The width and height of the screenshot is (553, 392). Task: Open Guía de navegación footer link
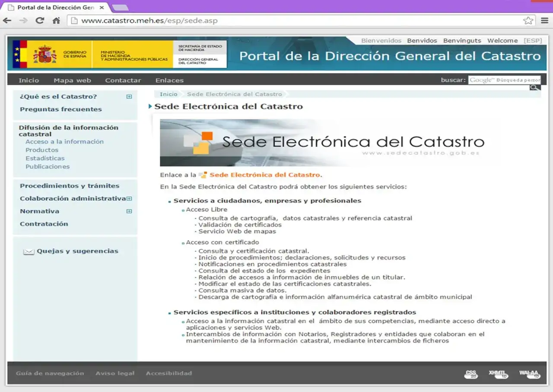50,373
